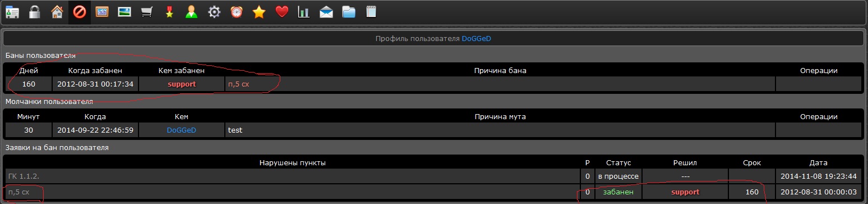Click status 'в процессе'
This screenshot has width=868, height=204.
point(618,176)
